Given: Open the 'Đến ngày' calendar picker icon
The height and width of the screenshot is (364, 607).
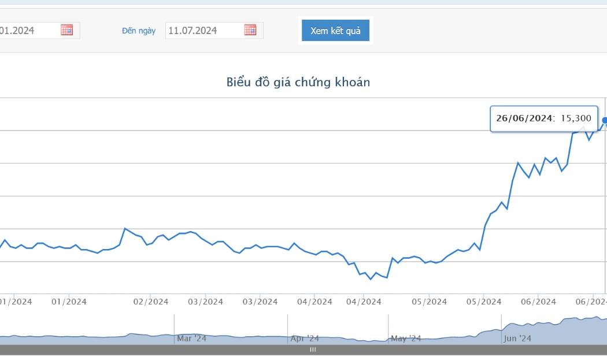Looking at the screenshot, I should tap(250, 30).
